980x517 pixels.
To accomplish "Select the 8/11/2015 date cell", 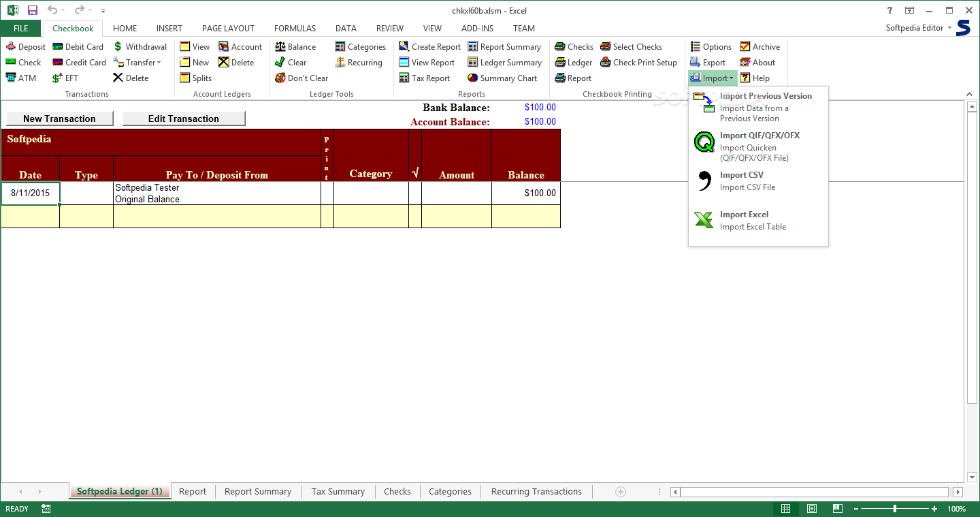I will pyautogui.click(x=31, y=193).
